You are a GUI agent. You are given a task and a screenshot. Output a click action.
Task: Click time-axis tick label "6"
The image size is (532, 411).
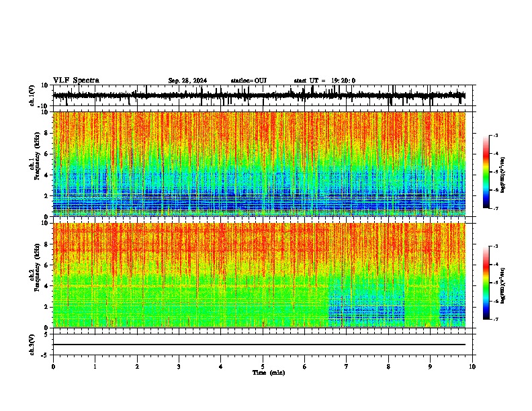click(305, 367)
